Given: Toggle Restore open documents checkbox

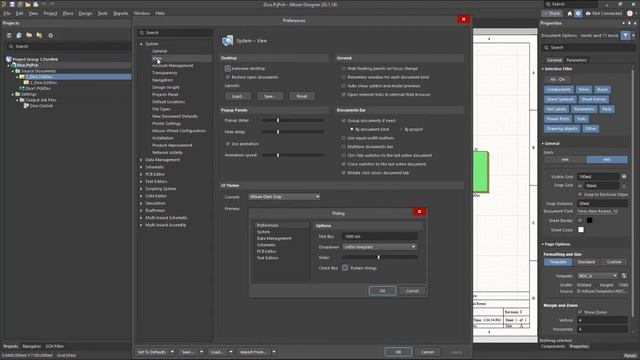Looking at the screenshot, I should pyautogui.click(x=228, y=77).
